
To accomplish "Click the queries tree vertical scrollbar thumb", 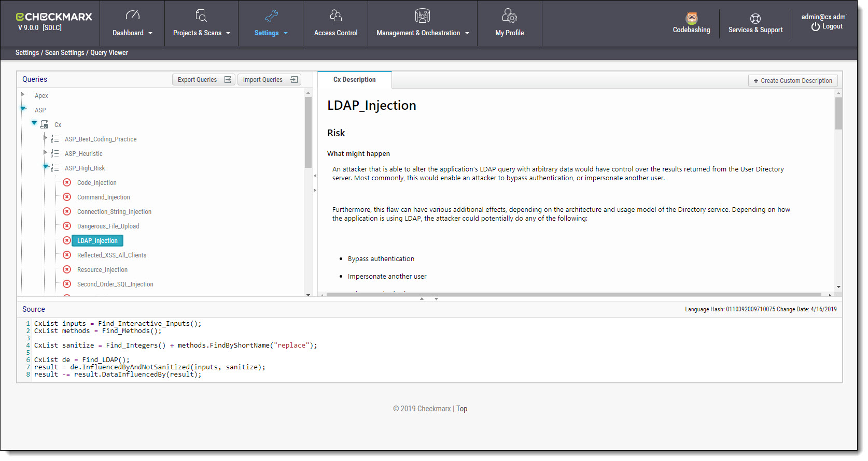I will point(308,132).
